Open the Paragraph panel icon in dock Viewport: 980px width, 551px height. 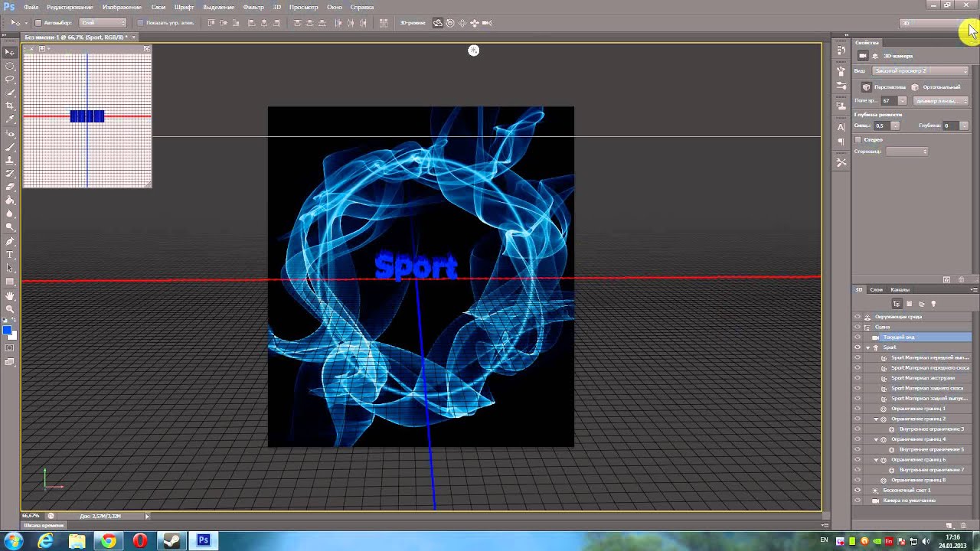click(x=841, y=142)
